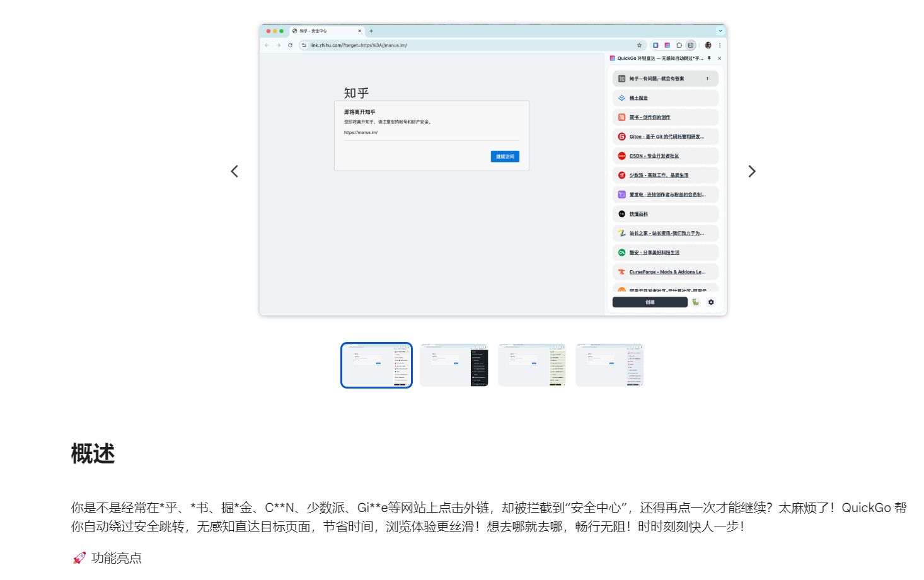Click the blue 继续访问 button in the preview
Viewport: 924px width, 580px height.
505,157
